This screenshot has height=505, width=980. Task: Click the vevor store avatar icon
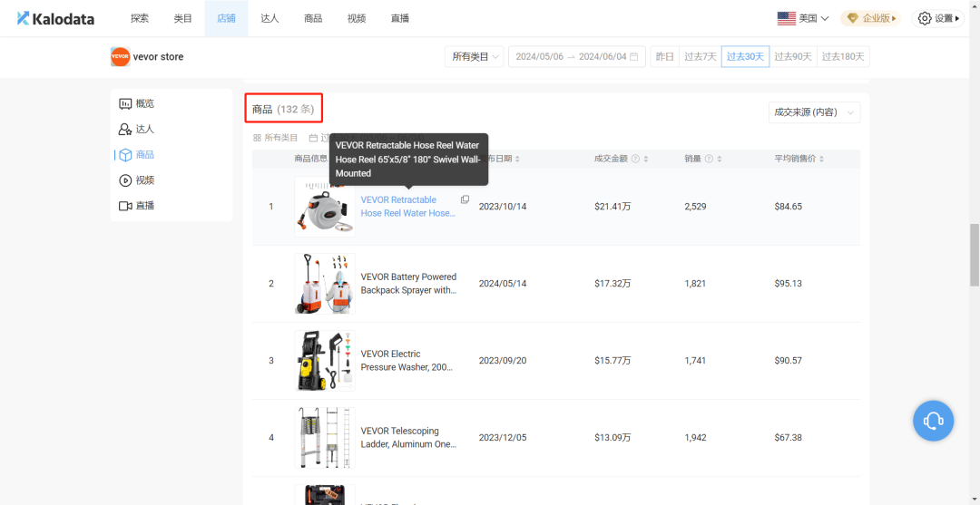click(x=120, y=57)
